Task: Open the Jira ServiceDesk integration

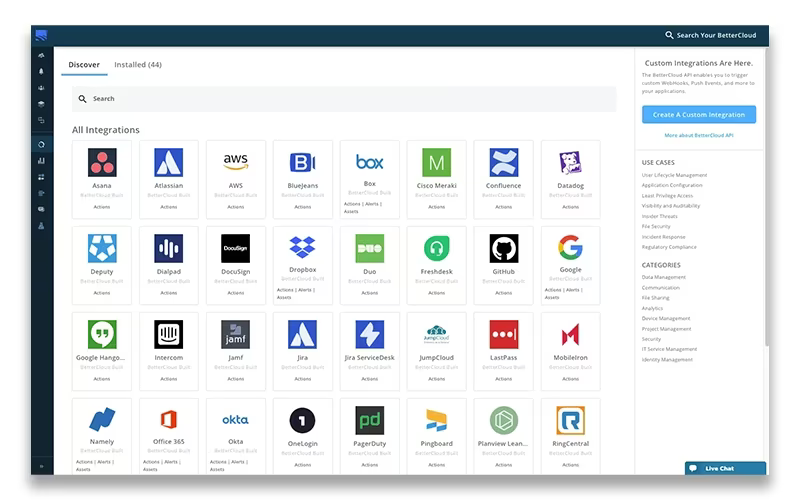Action: 369,352
